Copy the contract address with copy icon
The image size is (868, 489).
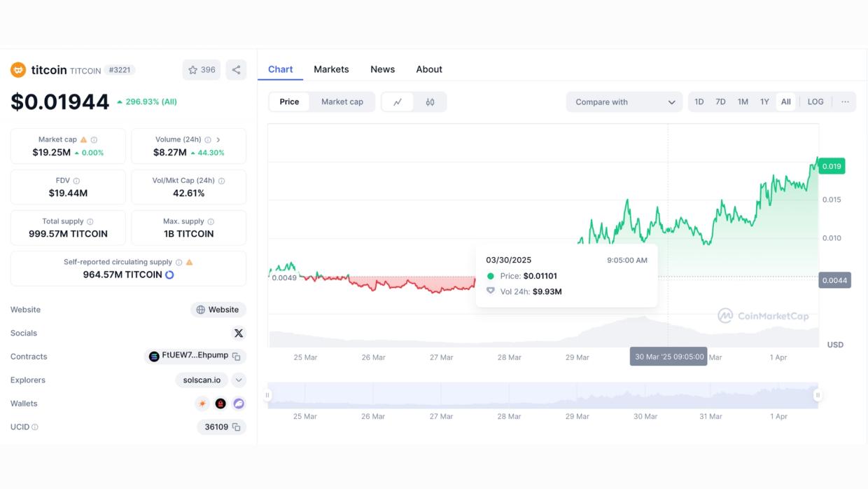pyautogui.click(x=237, y=357)
